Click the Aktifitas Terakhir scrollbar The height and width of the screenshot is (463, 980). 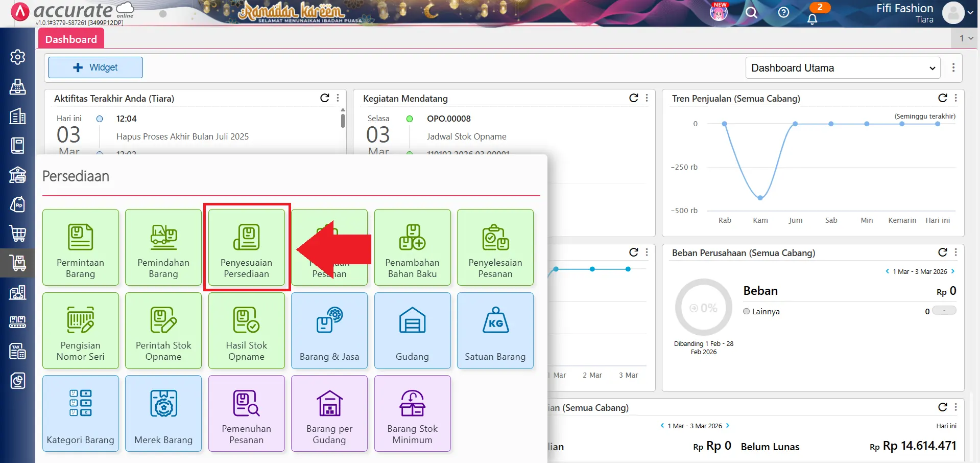[343, 121]
